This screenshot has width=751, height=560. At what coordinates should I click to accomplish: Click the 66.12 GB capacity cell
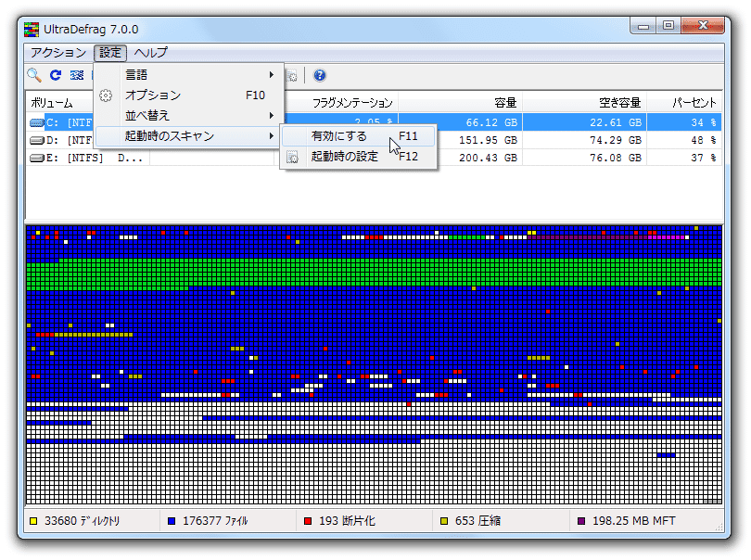491,122
